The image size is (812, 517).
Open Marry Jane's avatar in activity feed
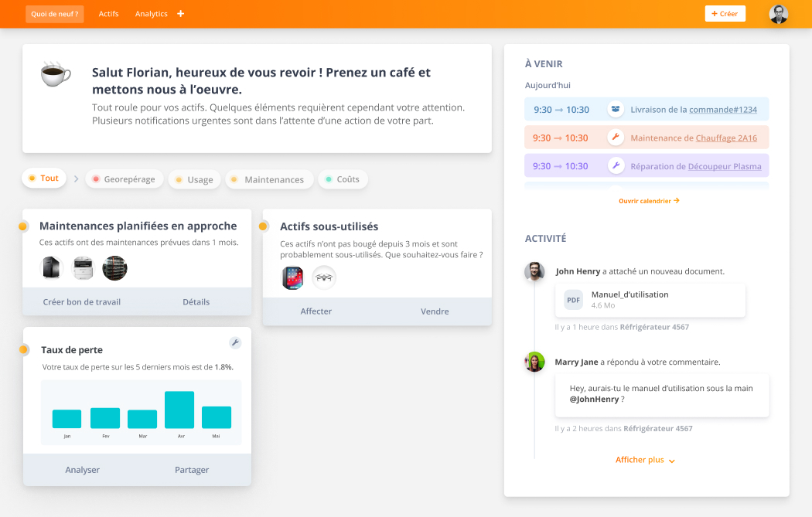(534, 362)
